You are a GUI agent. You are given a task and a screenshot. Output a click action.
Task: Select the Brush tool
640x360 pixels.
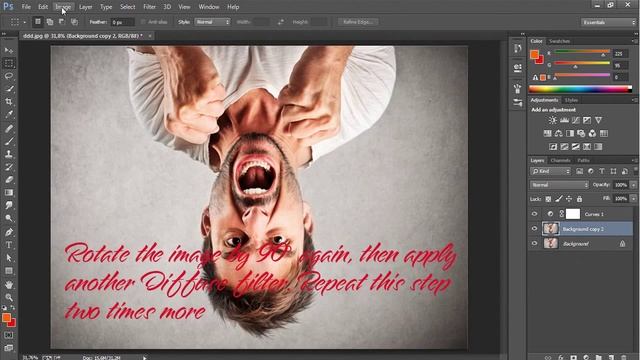pos(9,141)
